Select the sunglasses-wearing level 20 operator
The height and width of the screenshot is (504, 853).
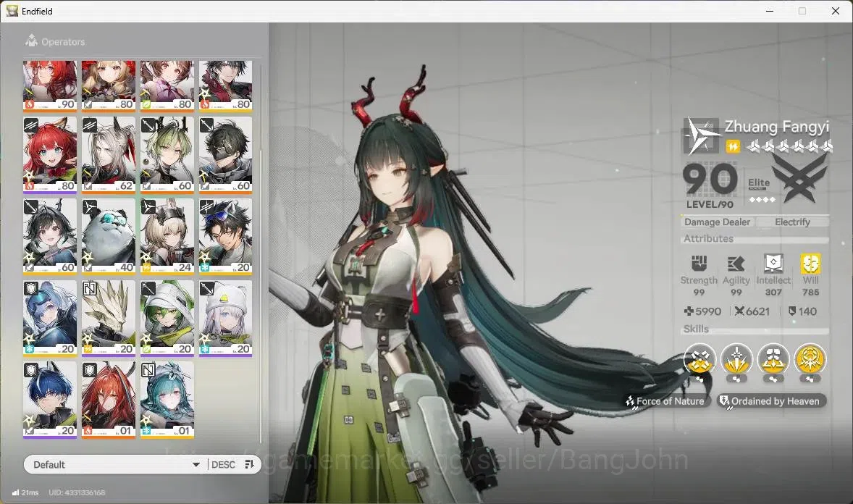point(226,236)
